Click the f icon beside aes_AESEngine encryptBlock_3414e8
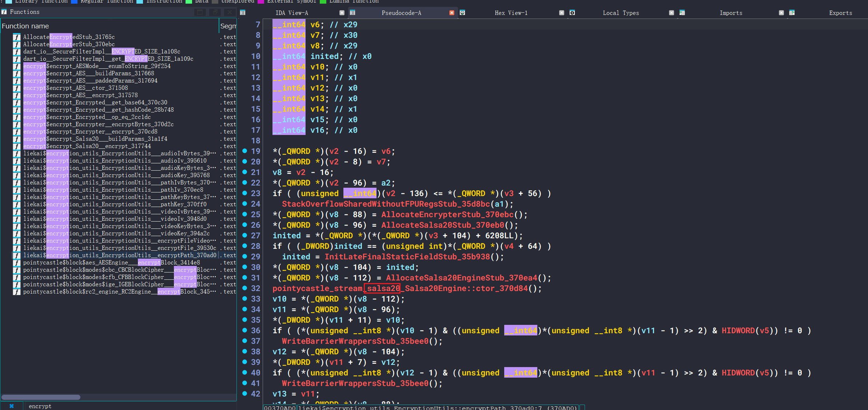This screenshot has width=868, height=410. 16,263
